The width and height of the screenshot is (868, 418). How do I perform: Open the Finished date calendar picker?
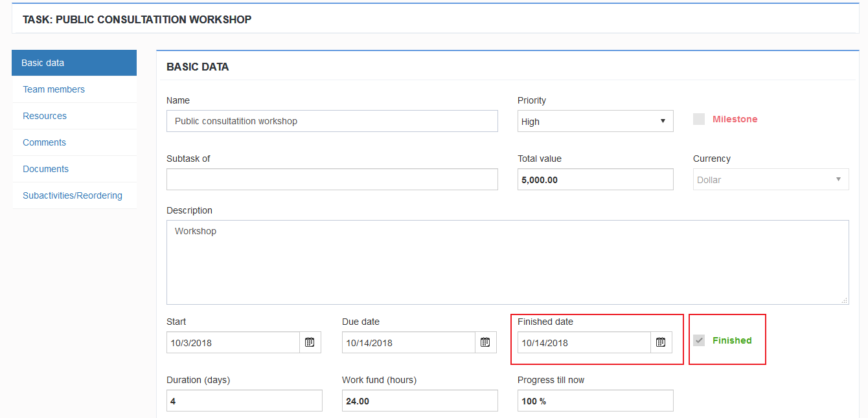[661, 342]
